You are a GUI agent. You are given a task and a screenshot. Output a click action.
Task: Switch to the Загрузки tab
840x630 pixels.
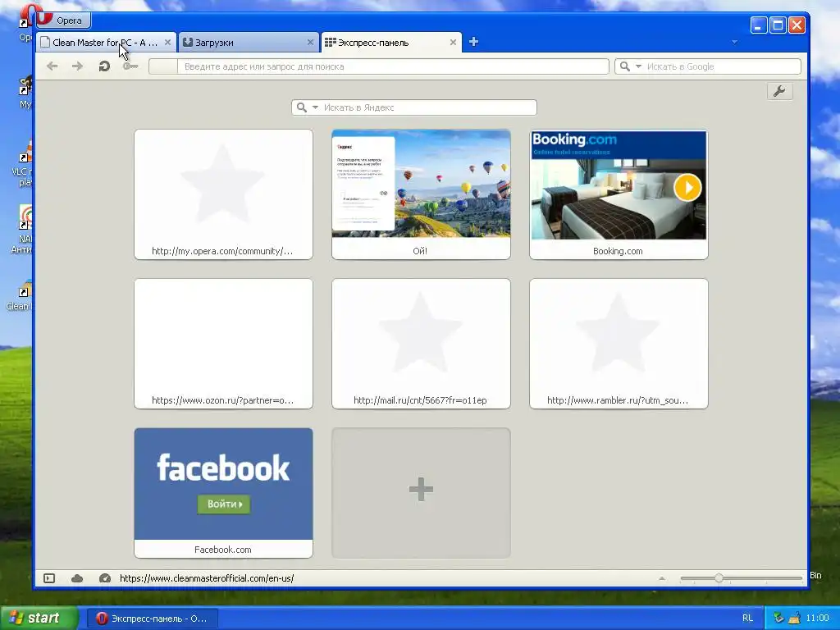(x=249, y=43)
